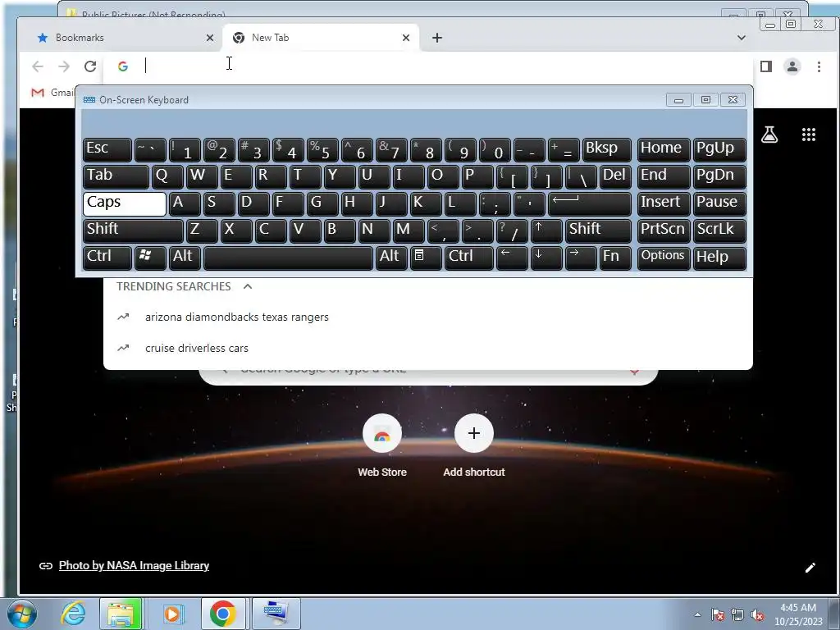
Task: Click the Add shortcut plus icon
Action: [474, 433]
